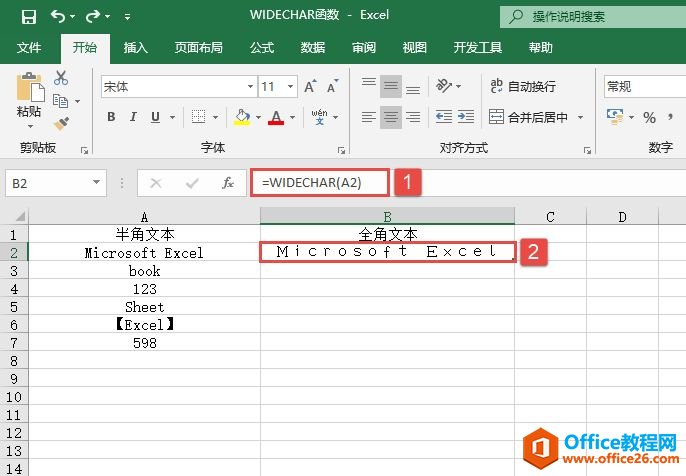Viewport: 686px width, 476px height.
Task: Switch to the 审阅 tab
Action: click(364, 47)
